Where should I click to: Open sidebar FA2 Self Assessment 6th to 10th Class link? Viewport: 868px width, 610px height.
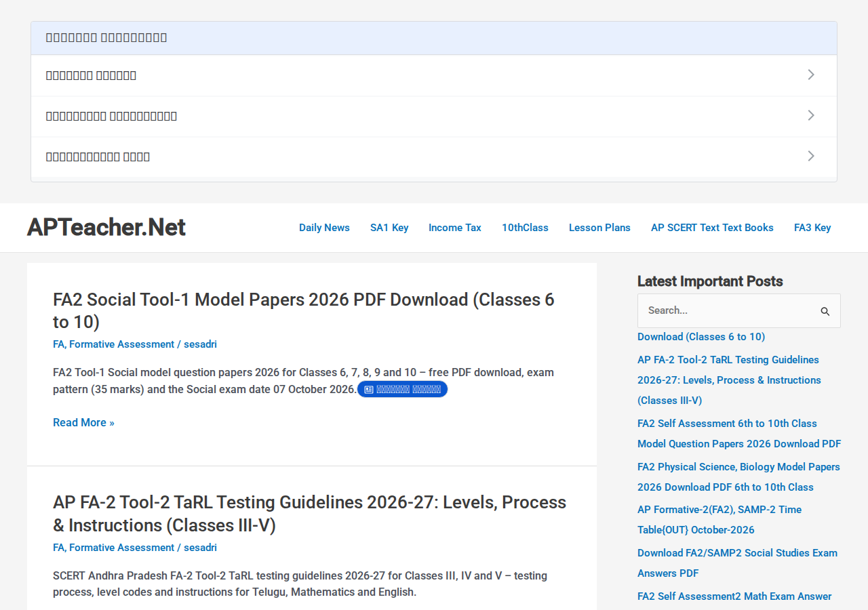click(x=739, y=434)
